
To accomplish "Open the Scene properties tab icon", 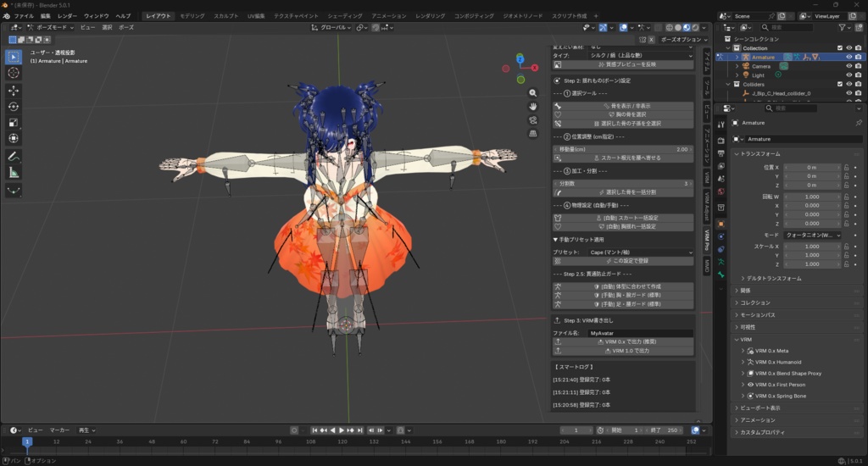I will pos(721,179).
